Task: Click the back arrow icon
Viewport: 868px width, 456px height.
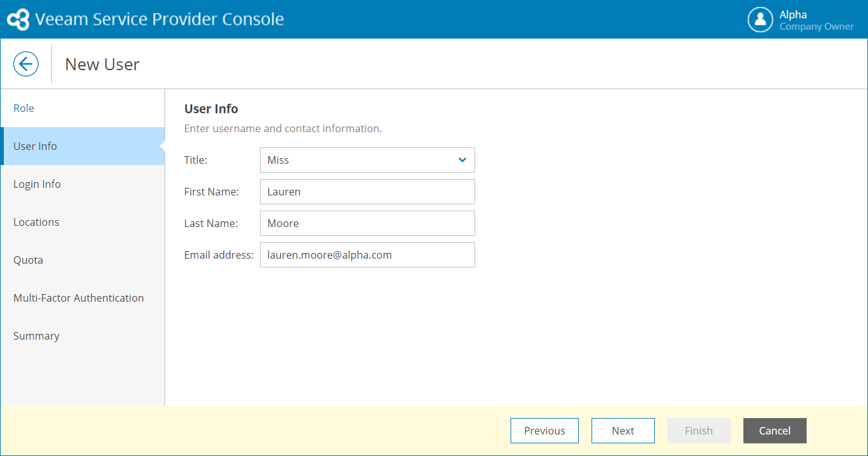Action: [x=26, y=64]
